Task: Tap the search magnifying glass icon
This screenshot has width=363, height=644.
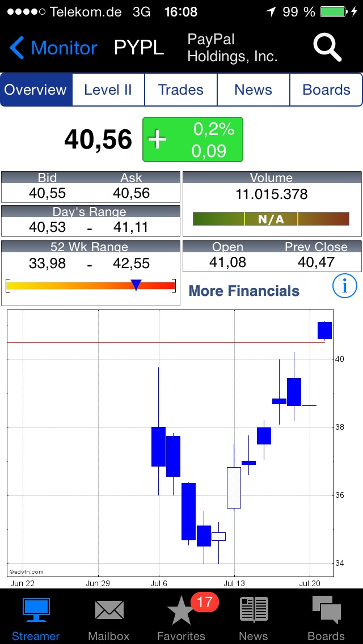Action: point(327,48)
